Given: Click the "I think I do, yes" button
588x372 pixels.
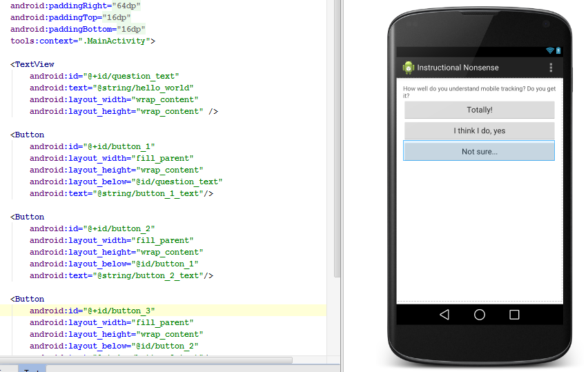Looking at the screenshot, I should (x=479, y=130).
